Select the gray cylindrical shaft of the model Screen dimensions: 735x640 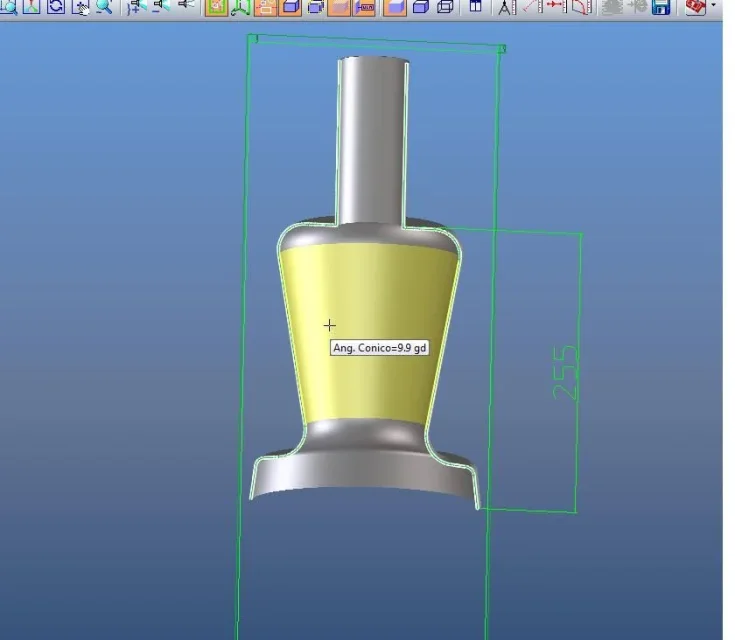point(373,141)
